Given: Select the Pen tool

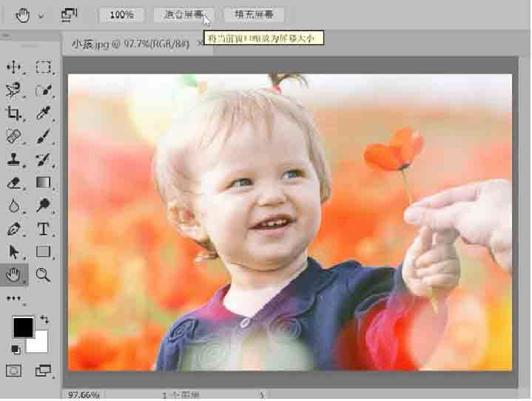Looking at the screenshot, I should (x=13, y=229).
